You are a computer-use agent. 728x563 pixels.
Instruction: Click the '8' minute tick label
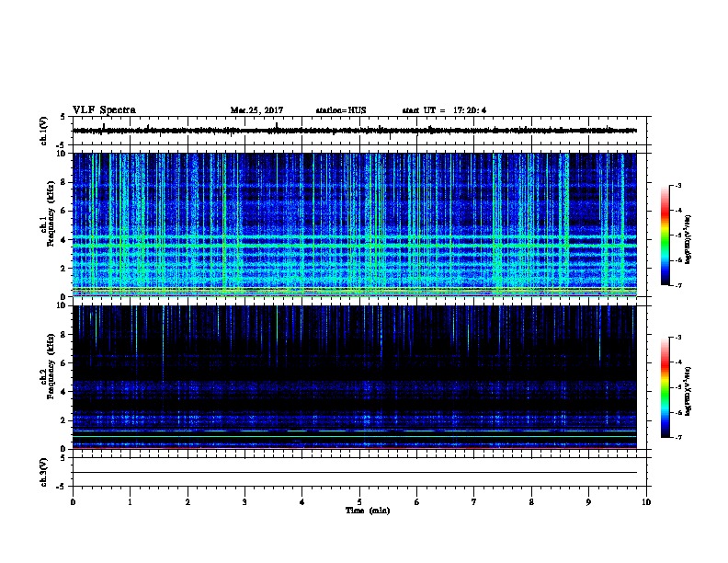(x=531, y=502)
